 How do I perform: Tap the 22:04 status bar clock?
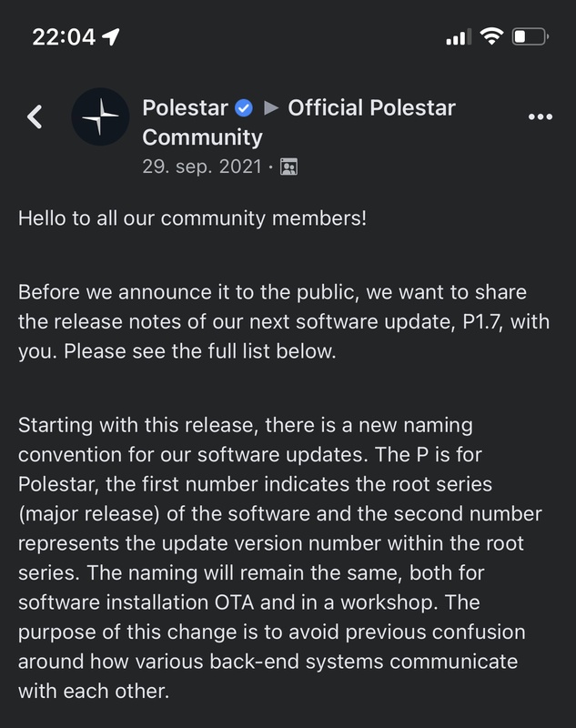click(x=63, y=37)
